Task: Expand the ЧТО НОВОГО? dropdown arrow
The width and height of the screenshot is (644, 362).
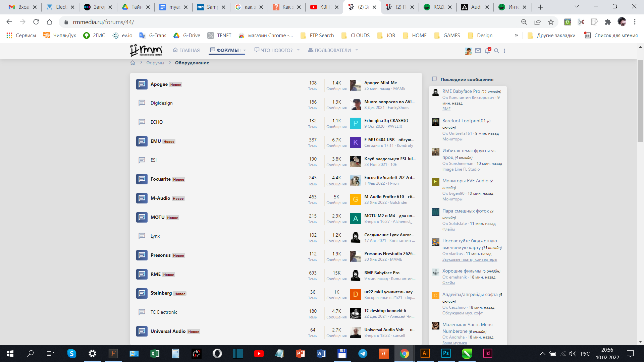Action: (x=298, y=50)
